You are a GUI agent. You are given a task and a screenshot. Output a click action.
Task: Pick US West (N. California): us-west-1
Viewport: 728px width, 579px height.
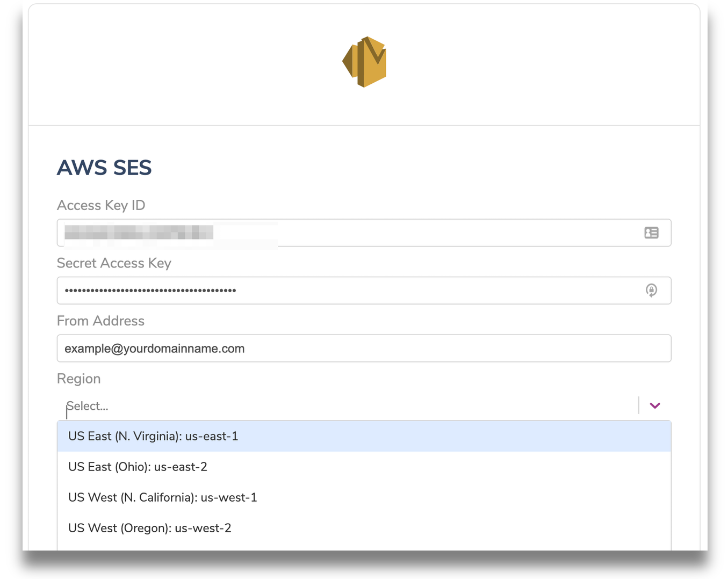coord(364,497)
